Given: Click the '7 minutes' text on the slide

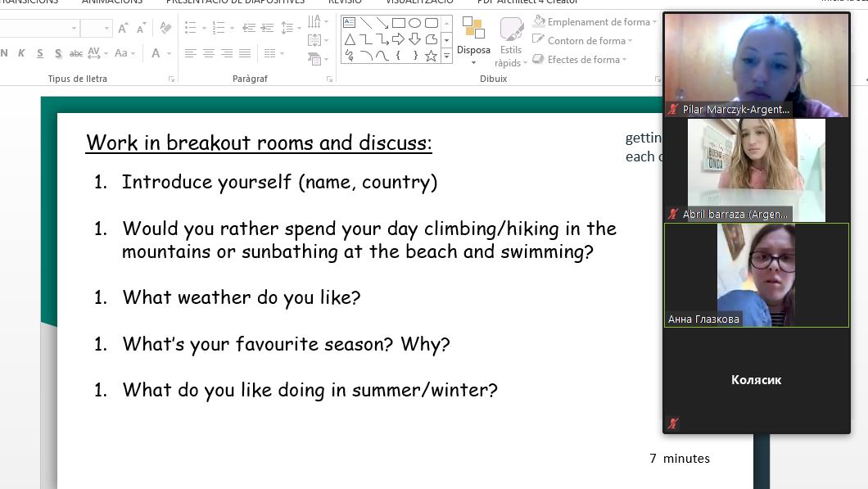Looking at the screenshot, I should 680,459.
